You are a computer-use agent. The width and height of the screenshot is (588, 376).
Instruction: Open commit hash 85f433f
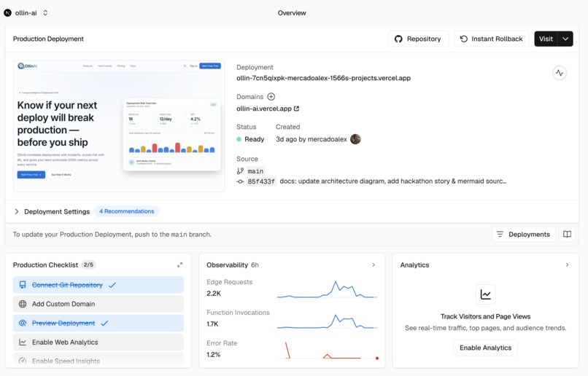click(261, 181)
